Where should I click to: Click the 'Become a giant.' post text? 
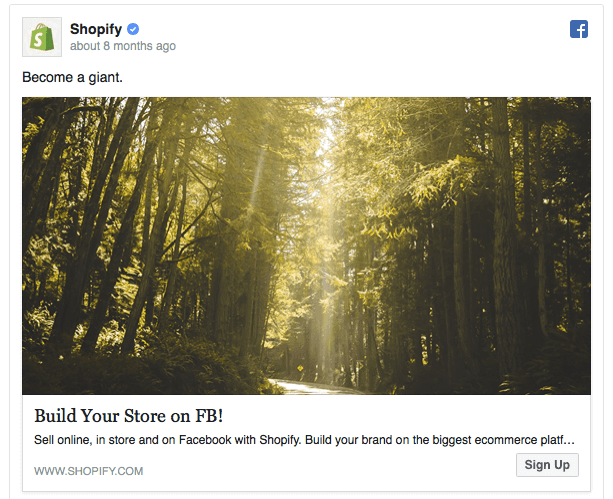pyautogui.click(x=72, y=77)
